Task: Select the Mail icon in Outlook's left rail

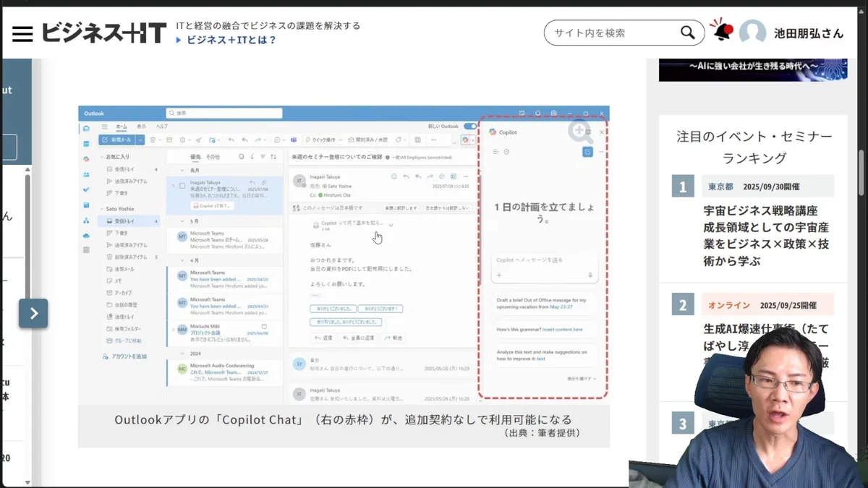Action: pos(86,128)
